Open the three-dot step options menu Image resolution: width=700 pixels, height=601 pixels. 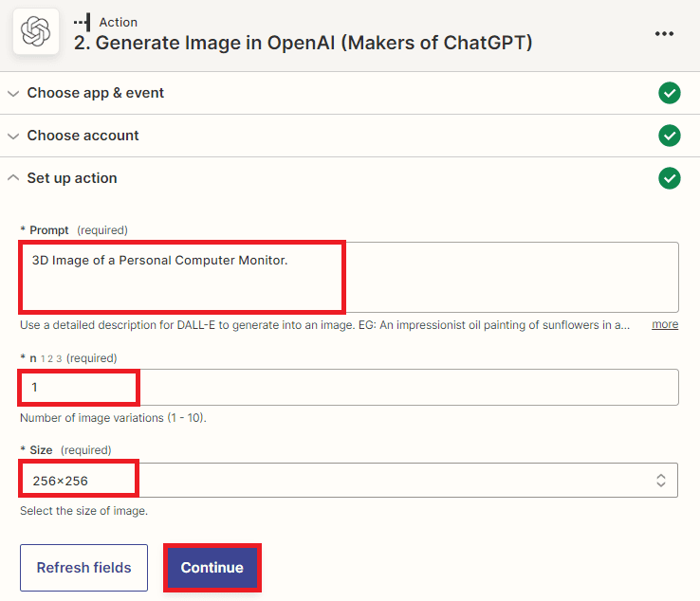664,34
